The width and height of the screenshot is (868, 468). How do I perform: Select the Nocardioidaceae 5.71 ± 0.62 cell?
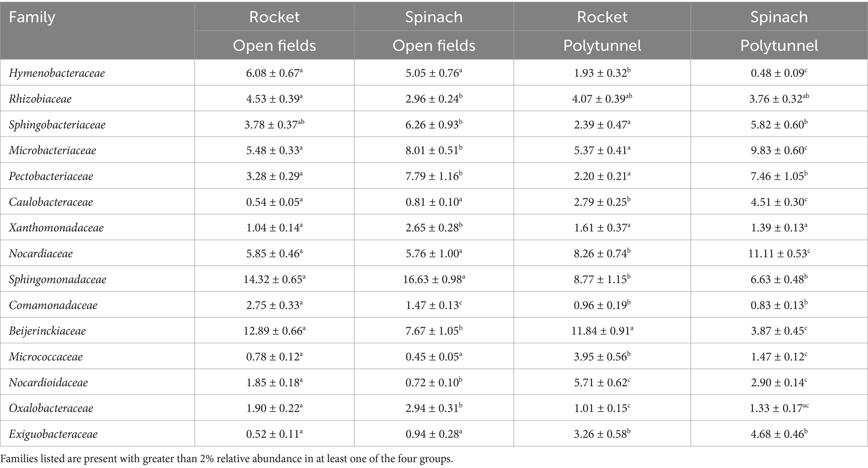(602, 382)
